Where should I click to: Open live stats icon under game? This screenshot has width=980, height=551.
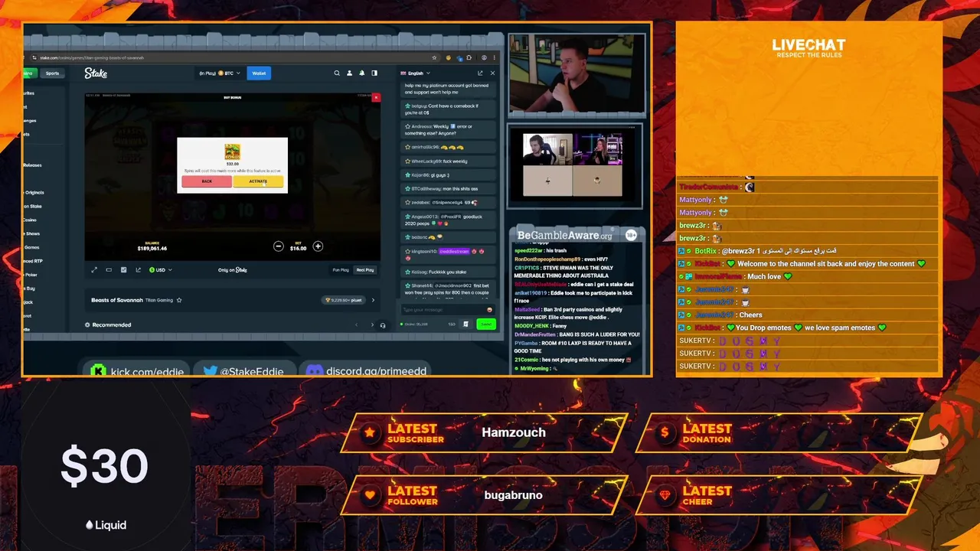123,270
